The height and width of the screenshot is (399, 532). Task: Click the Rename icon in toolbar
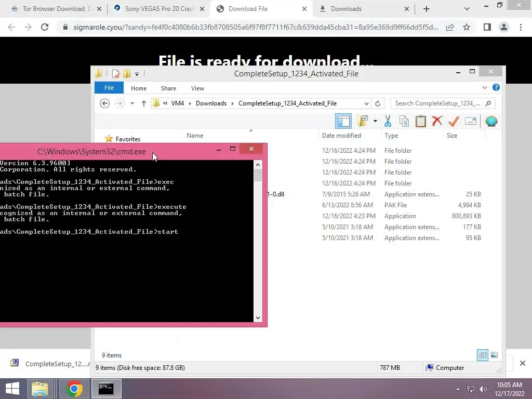point(471,121)
